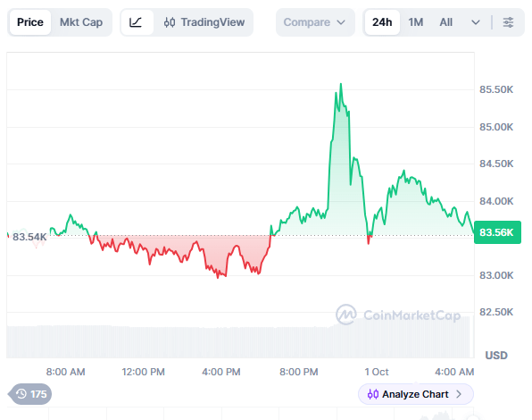Screen dimensions: 532x420
Task: Click the green 83.56K current price label
Action: pyautogui.click(x=497, y=232)
